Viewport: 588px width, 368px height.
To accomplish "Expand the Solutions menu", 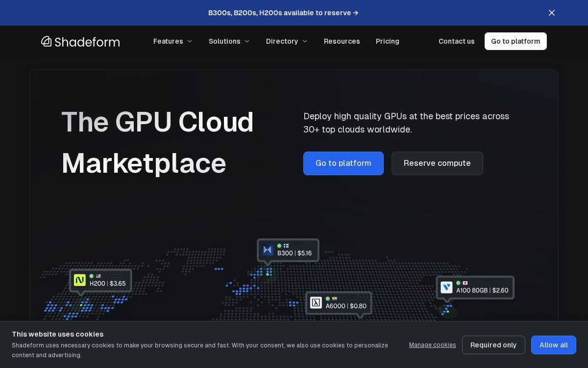I will click(x=229, y=41).
